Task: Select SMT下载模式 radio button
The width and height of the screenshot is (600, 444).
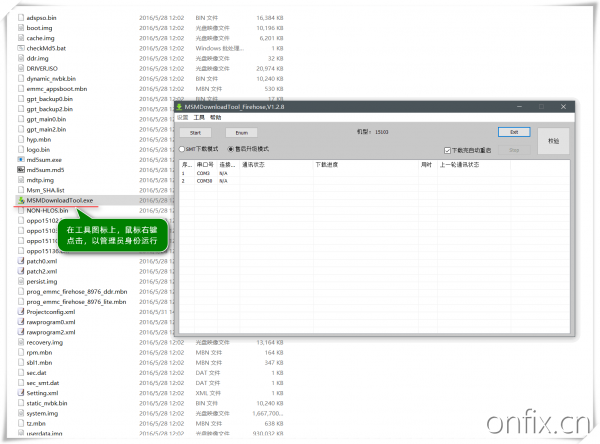Action: [x=181, y=149]
